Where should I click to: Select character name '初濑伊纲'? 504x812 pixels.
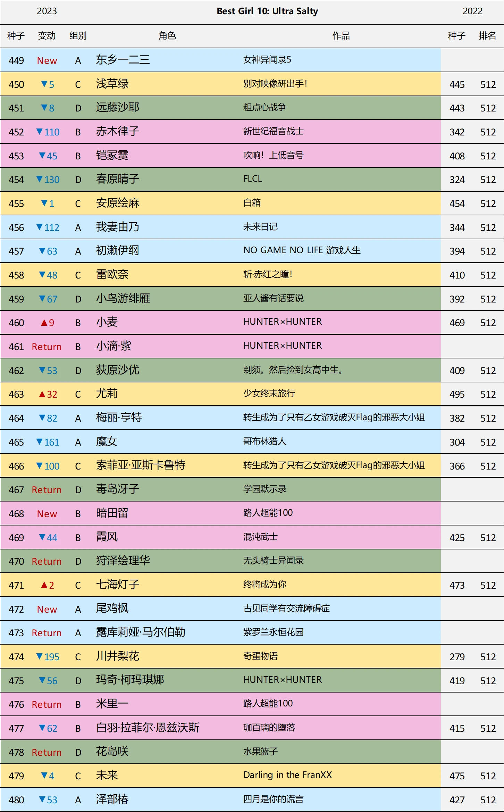coord(118,250)
